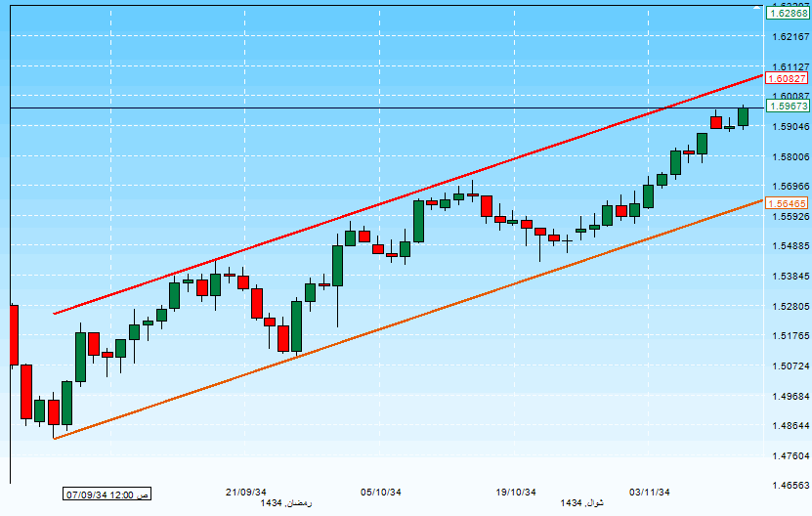Select the red upper channel trendline
The height and width of the screenshot is (516, 812).
pyautogui.click(x=409, y=194)
